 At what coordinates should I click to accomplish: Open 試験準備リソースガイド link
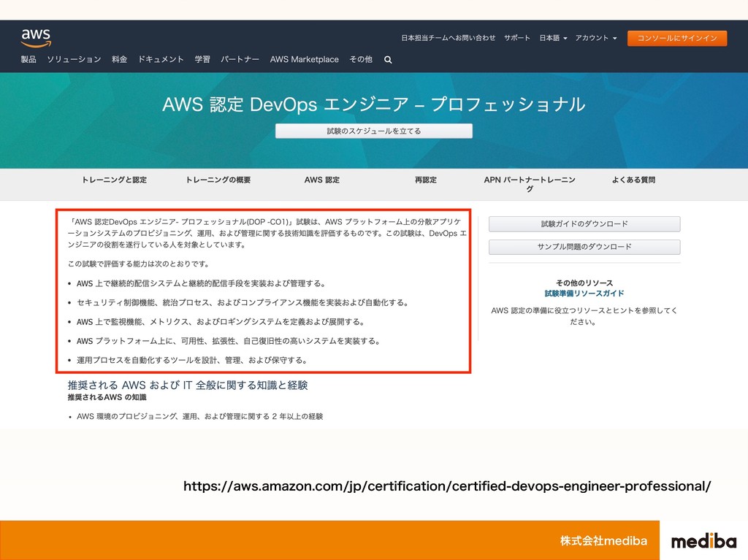584,294
